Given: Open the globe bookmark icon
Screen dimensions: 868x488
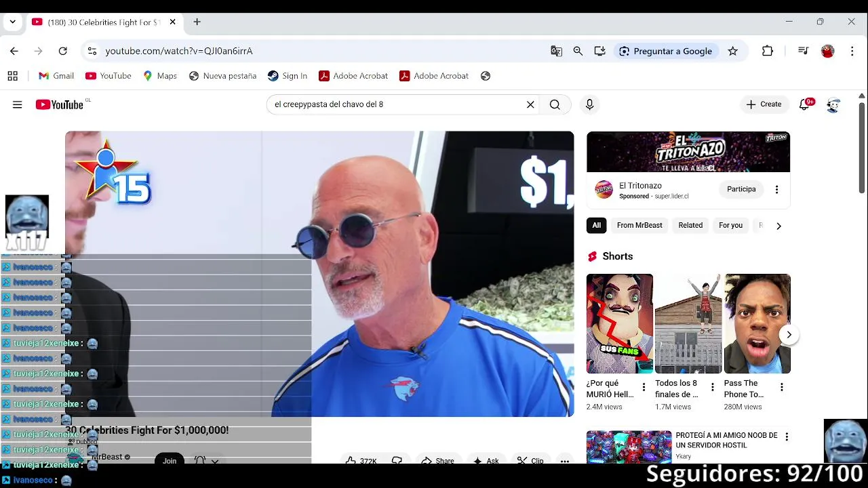Looking at the screenshot, I should [486, 76].
